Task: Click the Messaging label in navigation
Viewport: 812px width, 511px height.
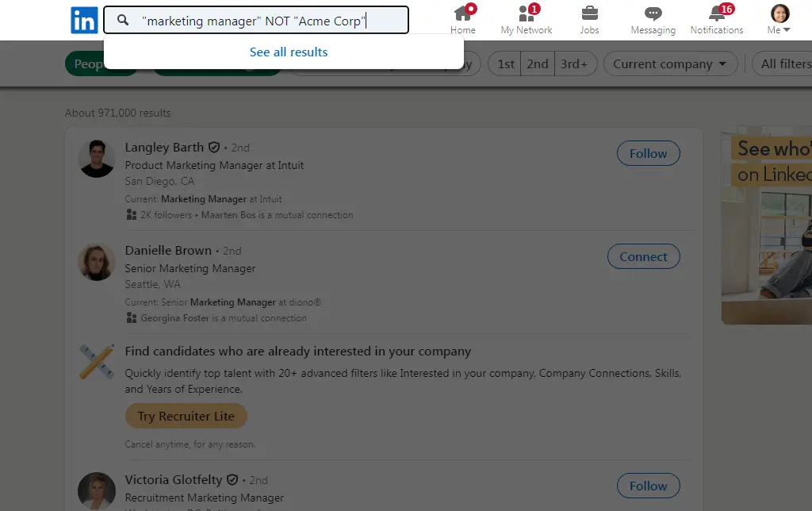Action: [x=653, y=30]
